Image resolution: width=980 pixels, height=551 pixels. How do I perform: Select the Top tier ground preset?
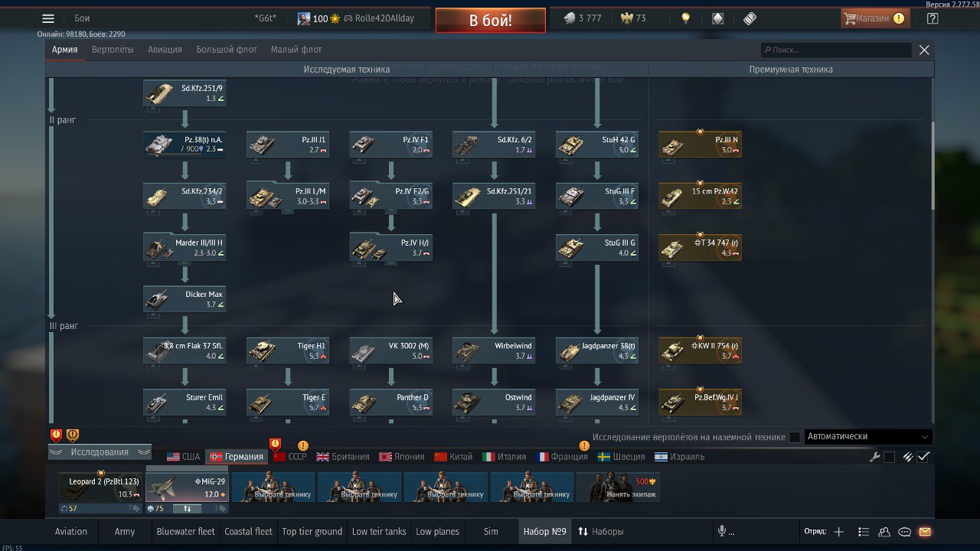(x=312, y=531)
